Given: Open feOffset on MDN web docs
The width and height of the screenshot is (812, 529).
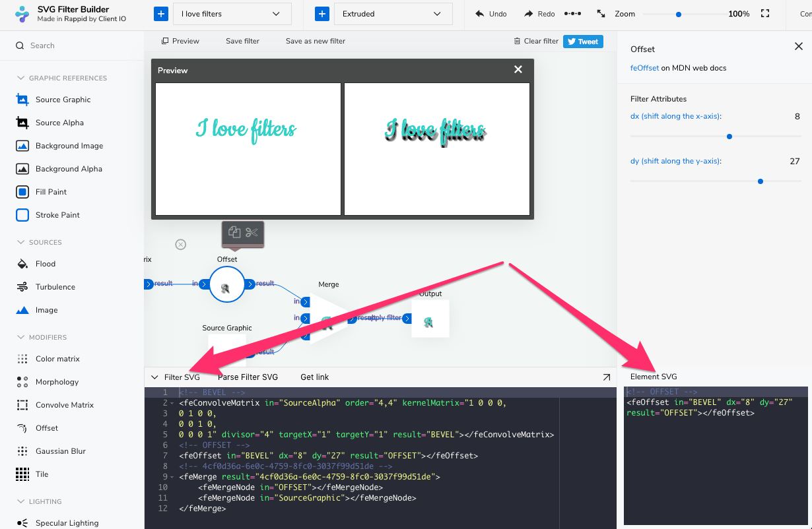Looking at the screenshot, I should tap(644, 67).
